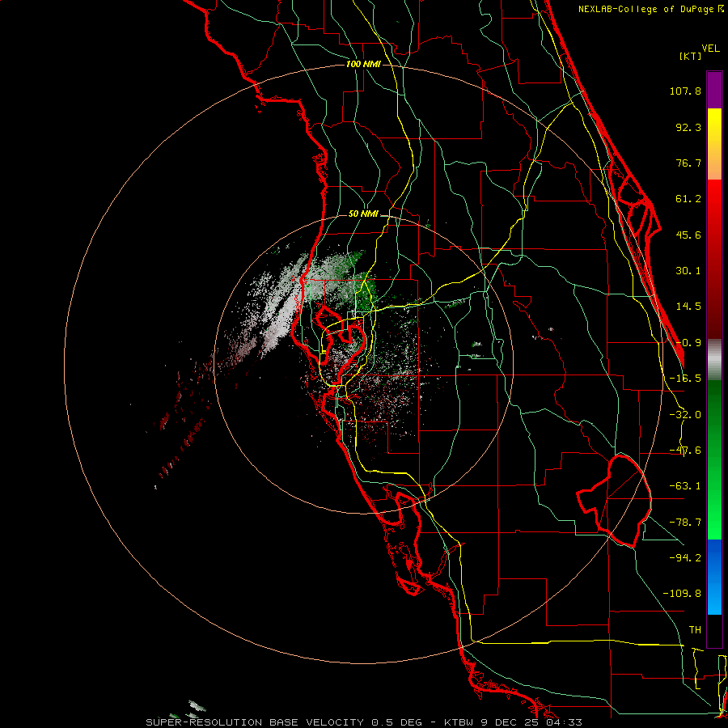Click the 50 NMI range ring label

click(363, 214)
